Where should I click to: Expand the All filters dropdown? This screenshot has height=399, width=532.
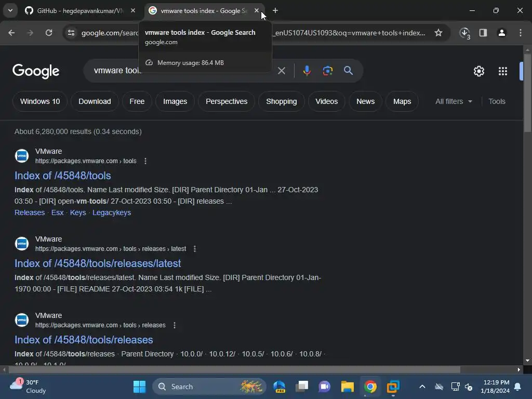coord(454,101)
